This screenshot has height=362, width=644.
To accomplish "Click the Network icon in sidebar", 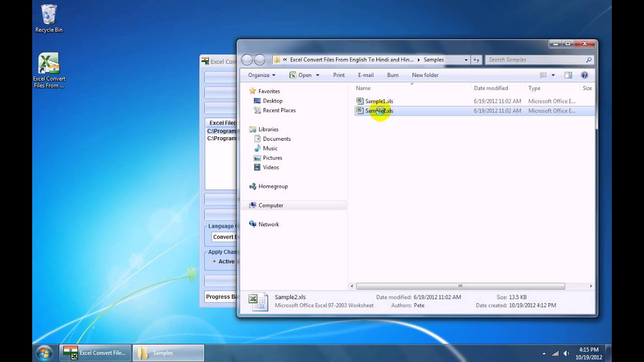I will point(253,224).
